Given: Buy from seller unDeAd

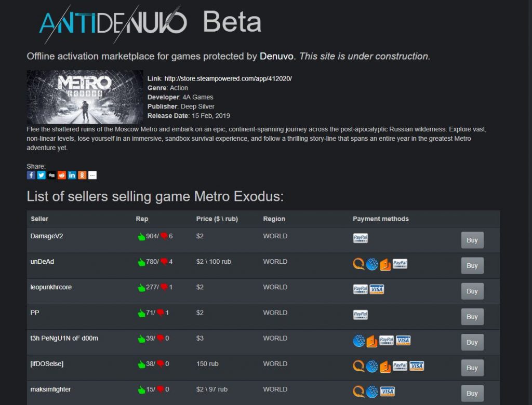Looking at the screenshot, I should [472, 266].
